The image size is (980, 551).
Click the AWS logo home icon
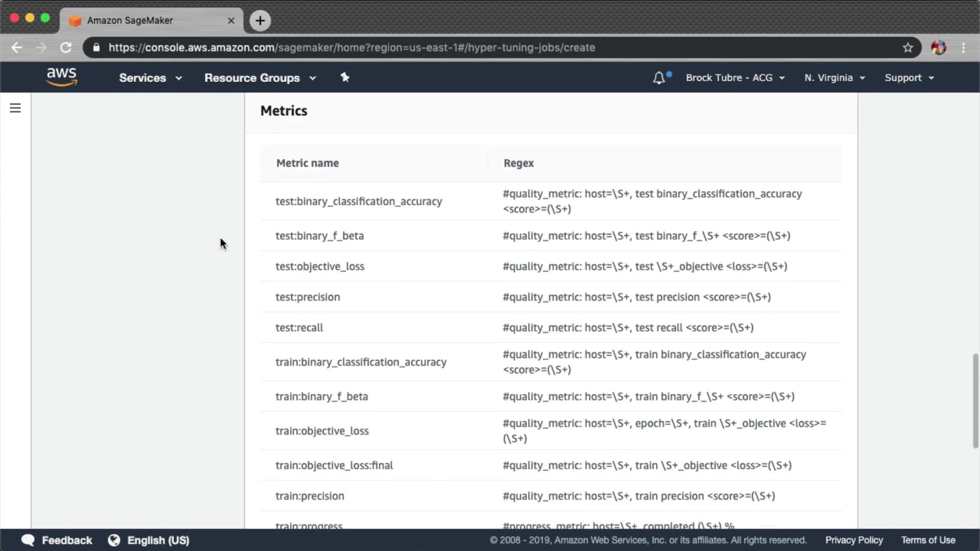tap(61, 77)
